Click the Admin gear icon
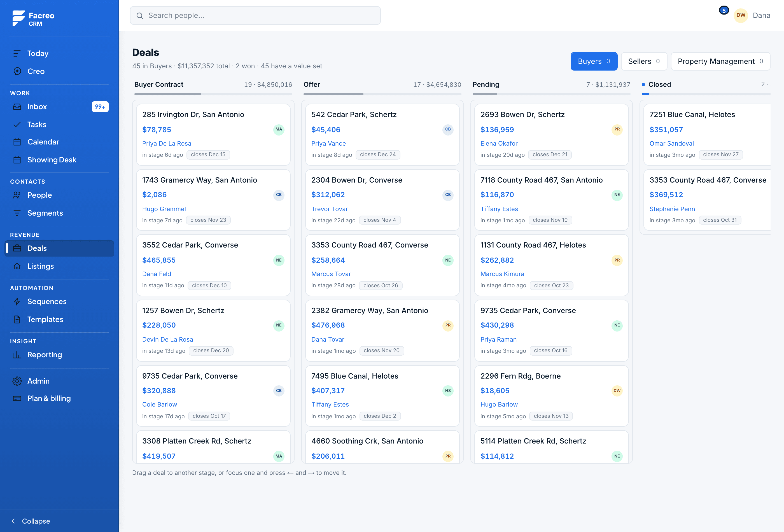Image resolution: width=784 pixels, height=532 pixels. click(17, 381)
